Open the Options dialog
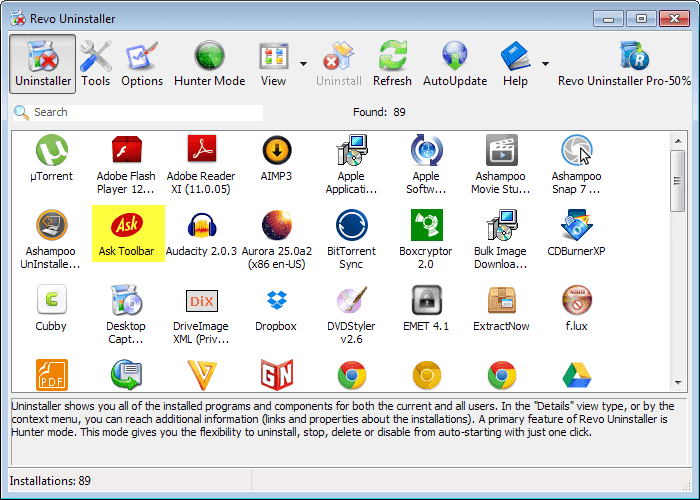 [142, 64]
